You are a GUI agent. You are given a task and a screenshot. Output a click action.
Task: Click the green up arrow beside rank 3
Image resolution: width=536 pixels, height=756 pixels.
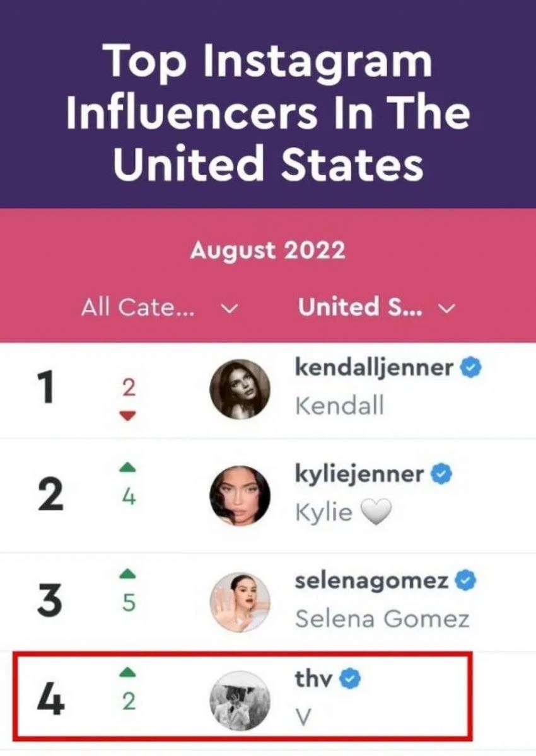[128, 574]
